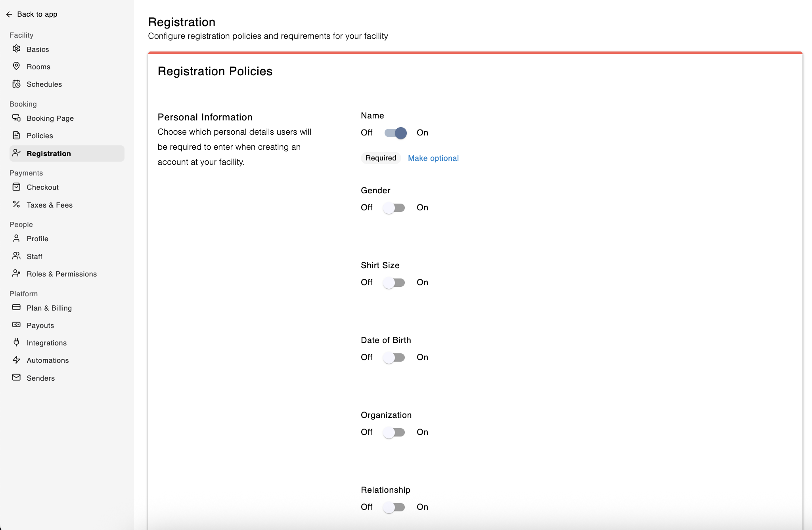This screenshot has height=530, width=812.
Task: Enable the Shirt Size toggle
Action: point(394,282)
